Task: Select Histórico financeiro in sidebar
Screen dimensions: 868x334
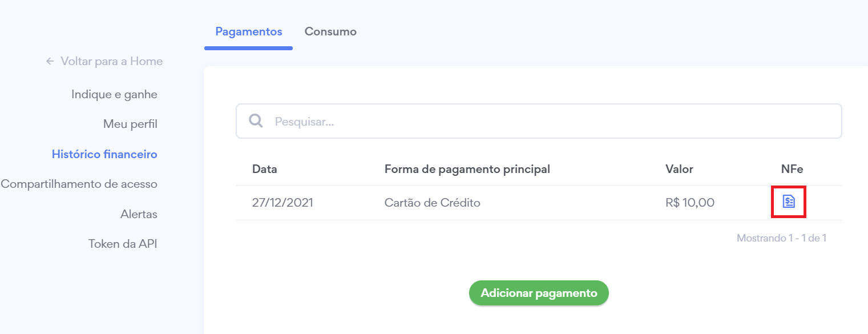Action: pyautogui.click(x=104, y=154)
